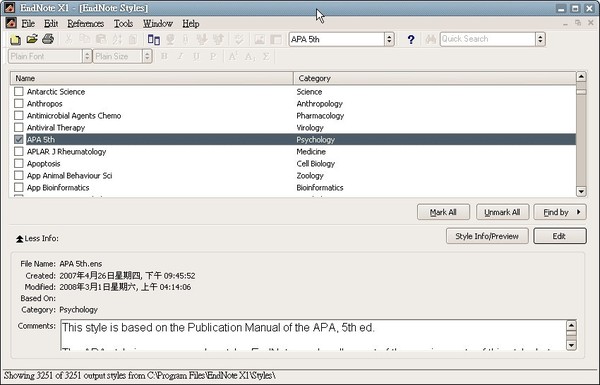Click inside the Quick Search field
The height and width of the screenshot is (385, 600).
pos(488,39)
